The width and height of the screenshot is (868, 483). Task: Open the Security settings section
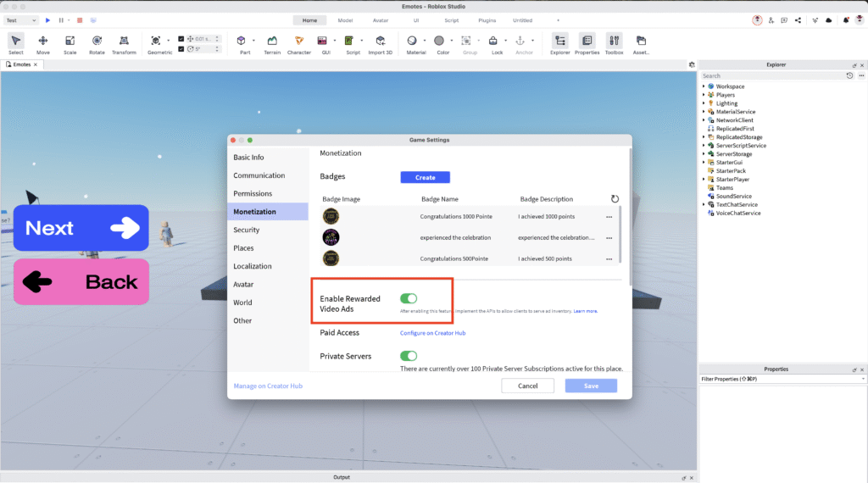pyautogui.click(x=247, y=230)
